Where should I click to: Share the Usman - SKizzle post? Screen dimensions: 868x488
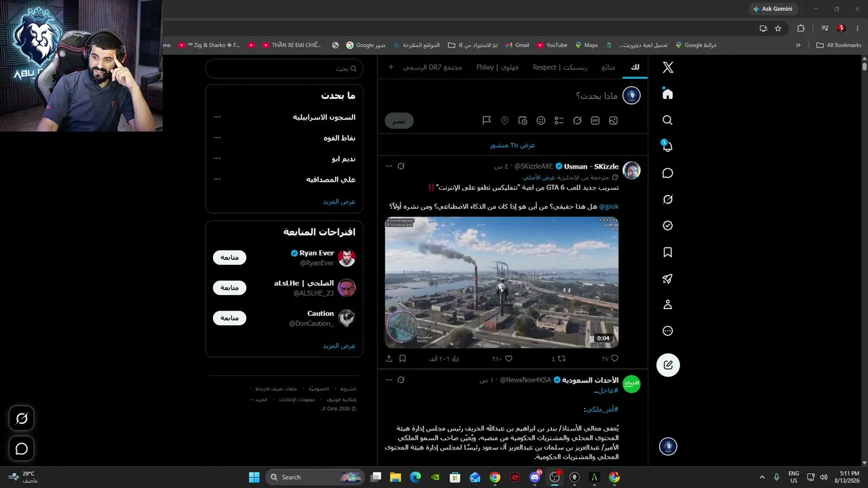[389, 359]
